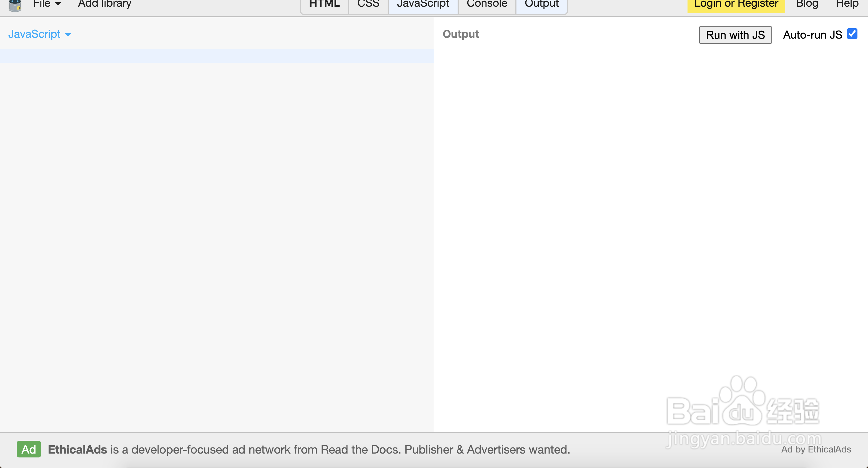
Task: Click the Login or Register button
Action: [736, 4]
